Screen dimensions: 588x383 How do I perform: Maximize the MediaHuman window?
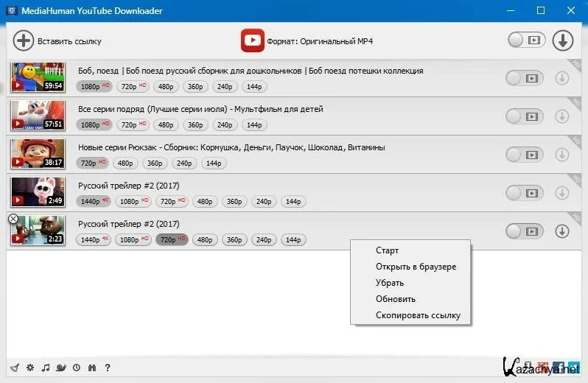click(x=541, y=10)
